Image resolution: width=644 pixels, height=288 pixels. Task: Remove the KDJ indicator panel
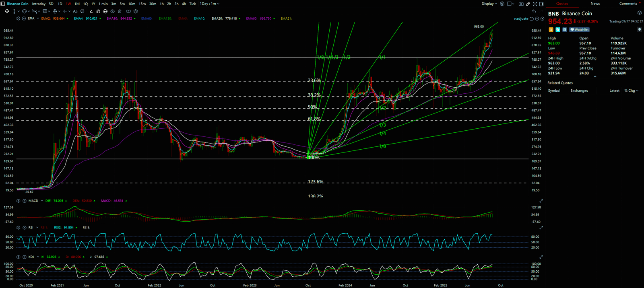tap(24, 257)
